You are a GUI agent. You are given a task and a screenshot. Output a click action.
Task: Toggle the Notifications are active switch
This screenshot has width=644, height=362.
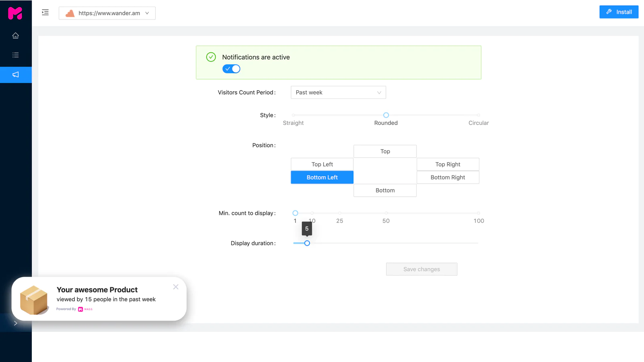(231, 69)
